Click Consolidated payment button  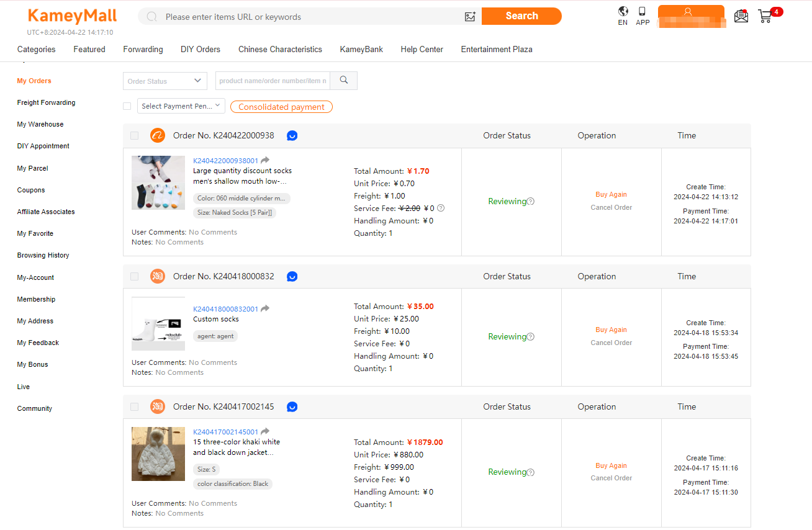(281, 107)
